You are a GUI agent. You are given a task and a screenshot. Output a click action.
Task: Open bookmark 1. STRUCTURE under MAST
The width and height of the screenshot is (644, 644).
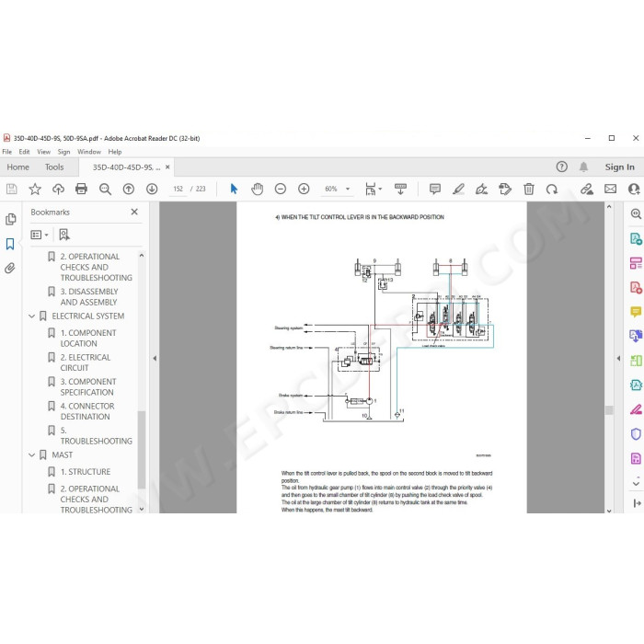point(85,472)
